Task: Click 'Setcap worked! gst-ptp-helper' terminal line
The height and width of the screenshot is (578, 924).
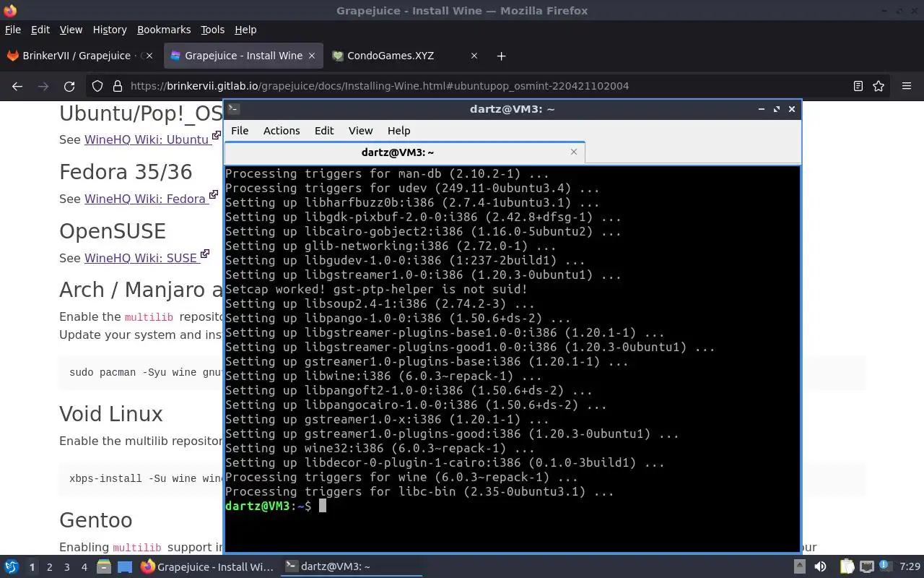Action: (x=376, y=289)
